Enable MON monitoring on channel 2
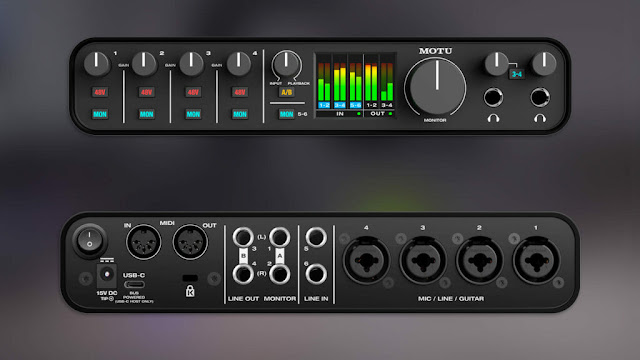Screen dimensions: 640x360 (x=147, y=114)
